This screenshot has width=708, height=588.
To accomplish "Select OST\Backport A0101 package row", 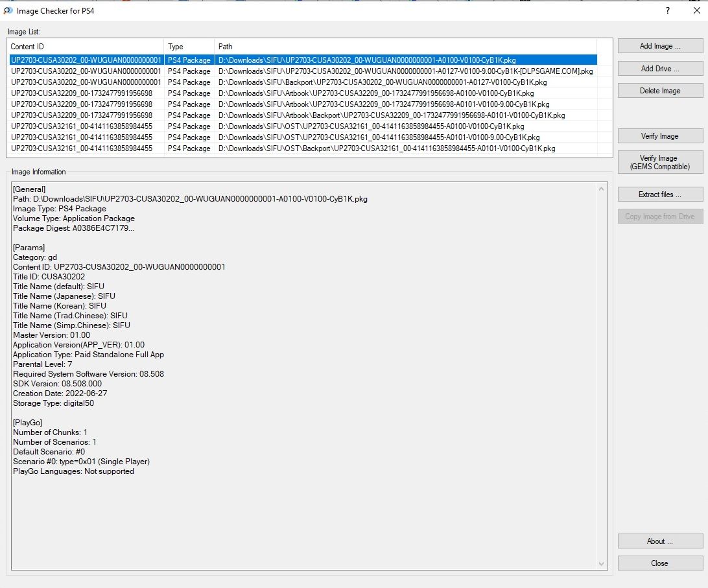I will click(x=303, y=148).
